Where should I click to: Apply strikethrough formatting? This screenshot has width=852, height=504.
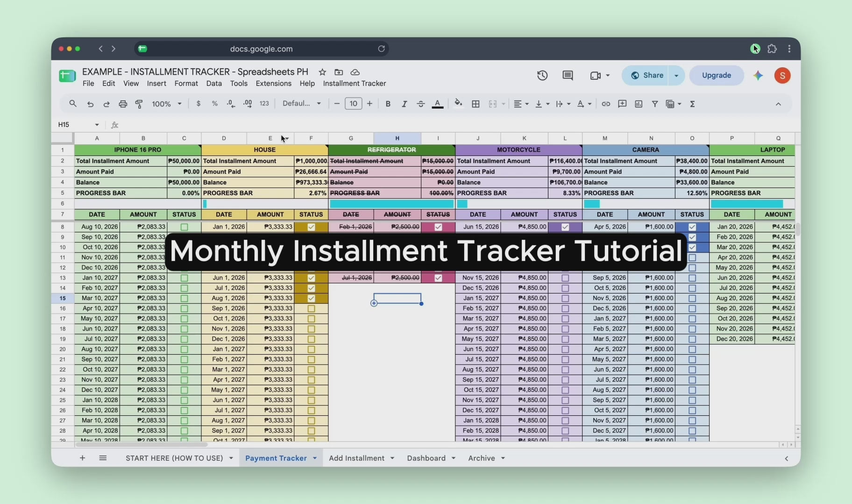(420, 104)
